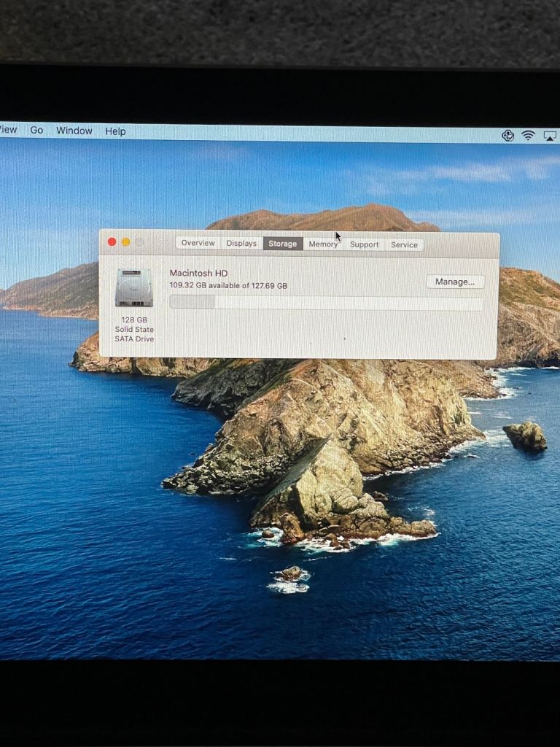Image resolution: width=560 pixels, height=747 pixels.
Task: Open the Go menu
Action: pos(36,130)
